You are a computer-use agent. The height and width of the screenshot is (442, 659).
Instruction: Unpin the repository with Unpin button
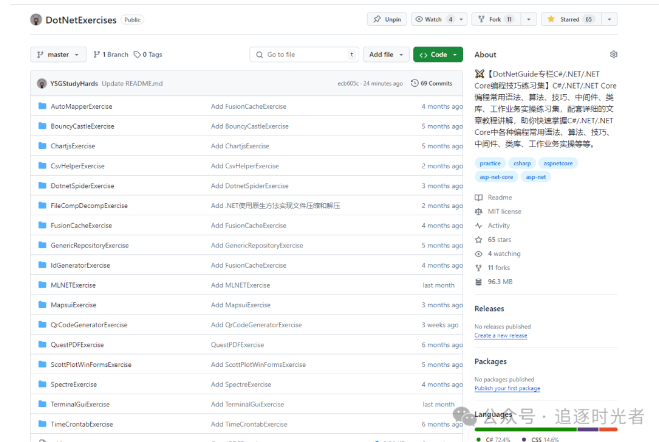coord(387,19)
